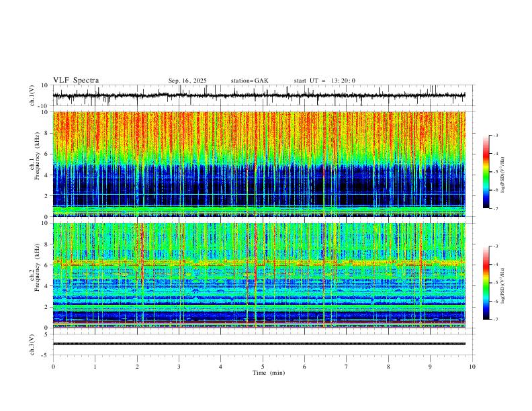The width and height of the screenshot is (532, 411).
Task: Click the "-7" tick on upper colorbar
Action: tap(495, 208)
